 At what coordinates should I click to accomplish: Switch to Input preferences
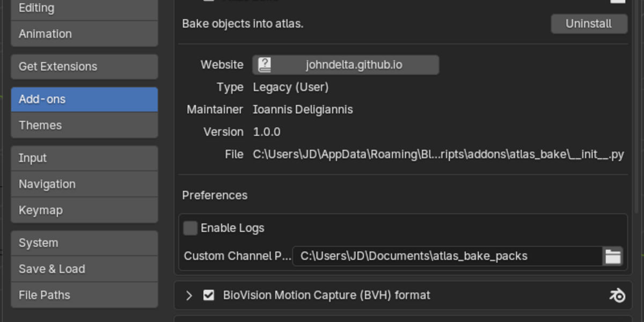click(84, 158)
